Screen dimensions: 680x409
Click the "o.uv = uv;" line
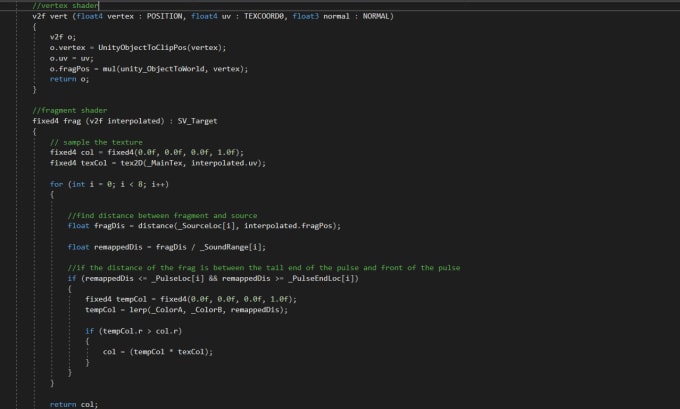72,58
